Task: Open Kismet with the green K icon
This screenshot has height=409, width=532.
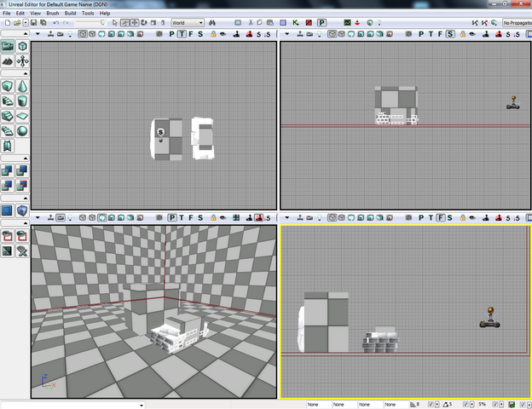Action: (x=296, y=23)
